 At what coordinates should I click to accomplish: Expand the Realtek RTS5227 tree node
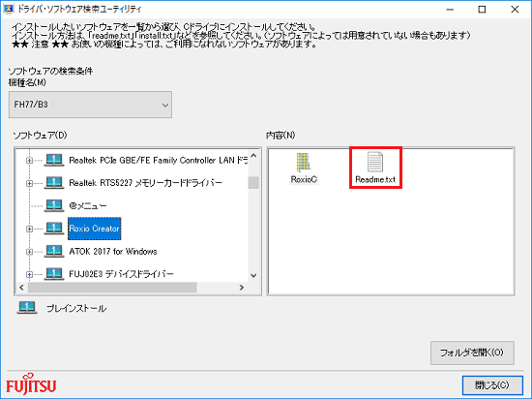(30, 183)
